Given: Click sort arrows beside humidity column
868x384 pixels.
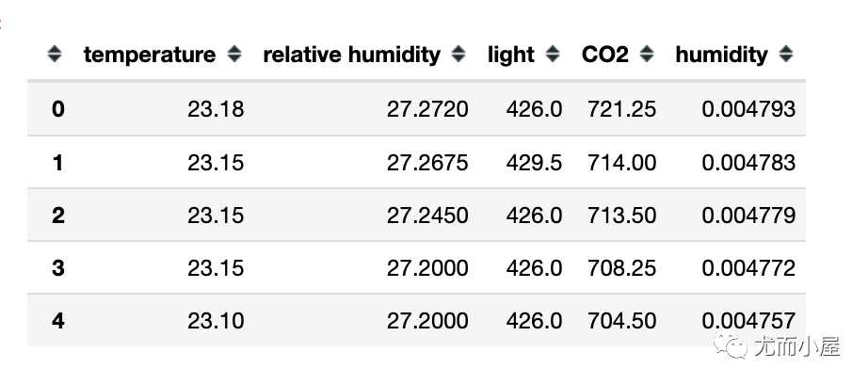Looking at the screenshot, I should [786, 55].
